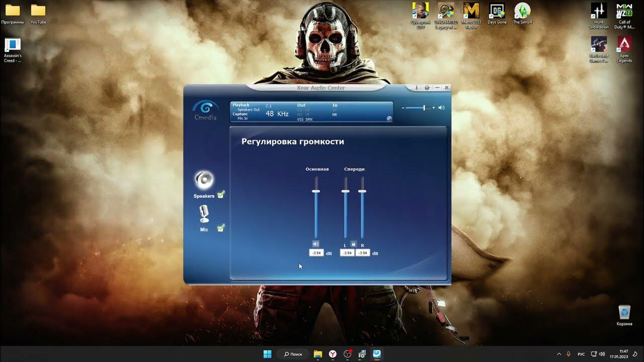Click Xear Audio Center taskbar icon

pos(376,354)
